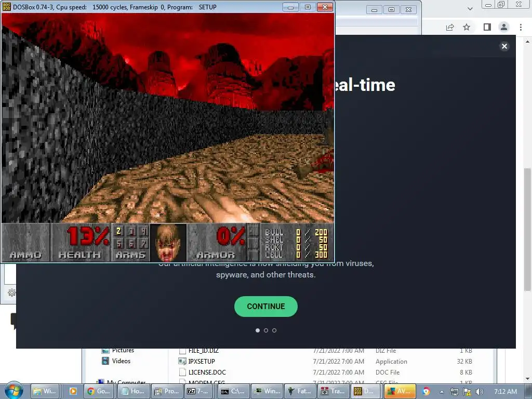
Task: Click the DOSBox title bar icon
Action: 6,7
